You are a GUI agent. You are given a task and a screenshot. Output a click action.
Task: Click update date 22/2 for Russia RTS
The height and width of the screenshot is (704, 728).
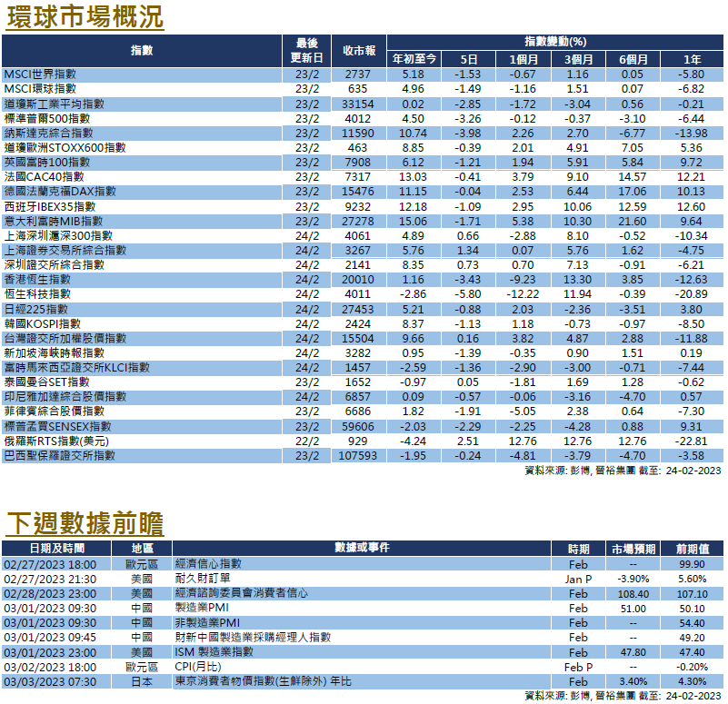[307, 441]
